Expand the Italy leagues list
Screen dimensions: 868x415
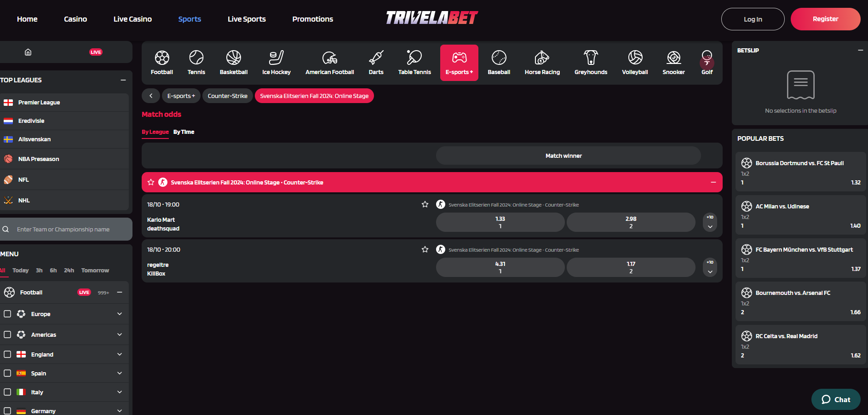[x=120, y=392]
